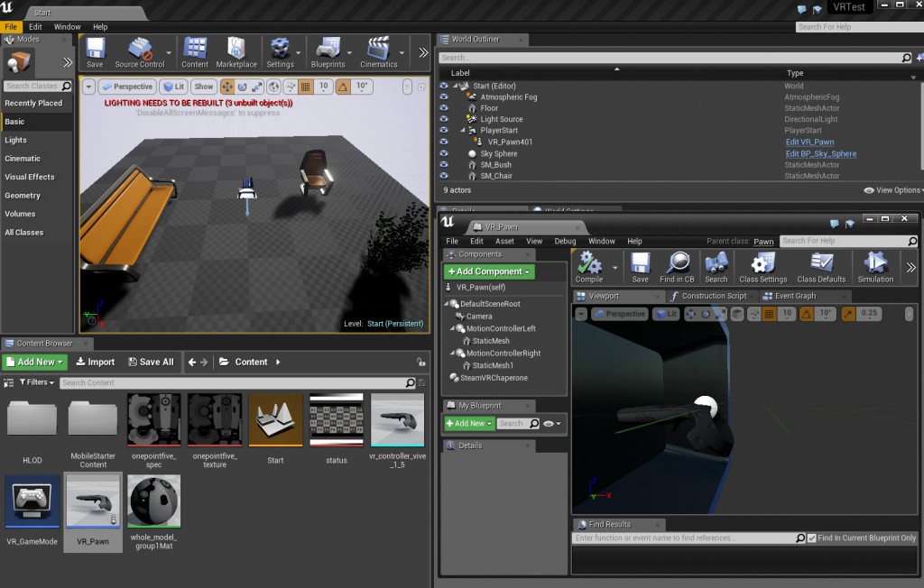Open Source Control in main toolbar
The height and width of the screenshot is (588, 924).
140,52
